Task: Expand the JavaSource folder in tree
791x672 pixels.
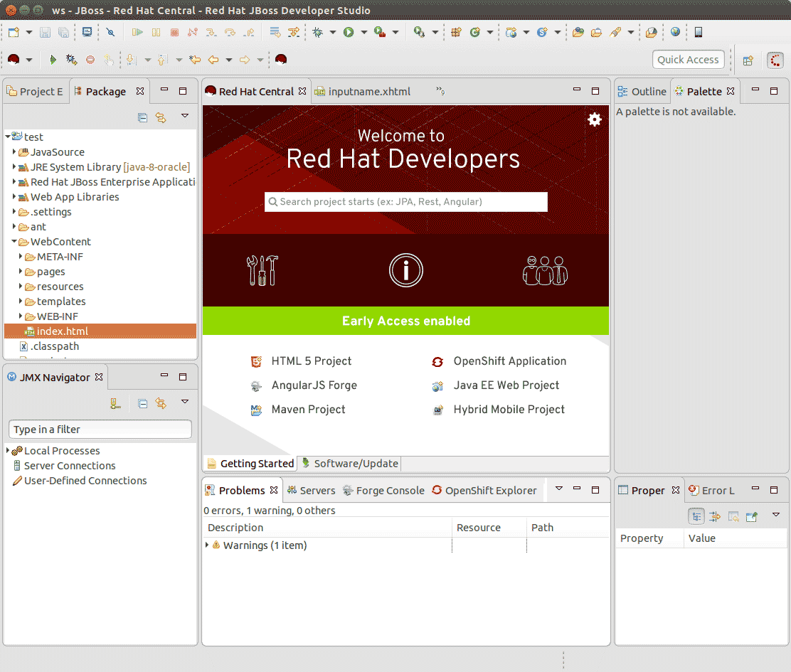Action: (x=14, y=152)
